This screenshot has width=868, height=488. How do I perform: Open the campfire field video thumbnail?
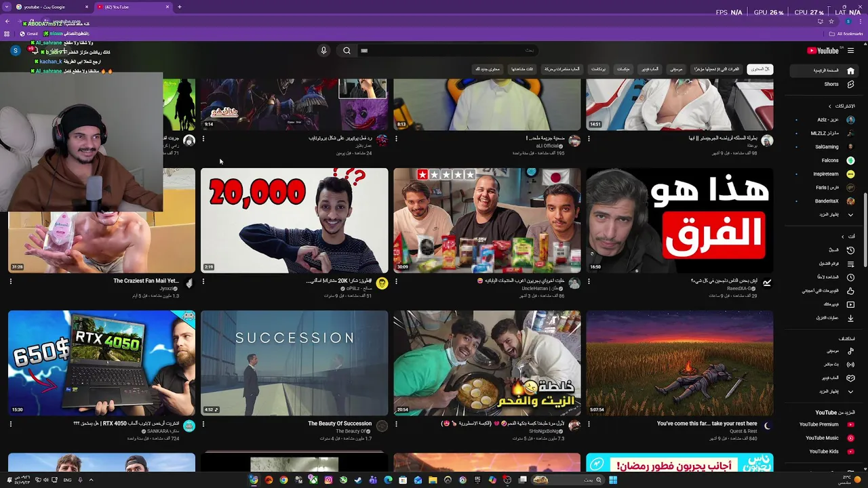[679, 363]
